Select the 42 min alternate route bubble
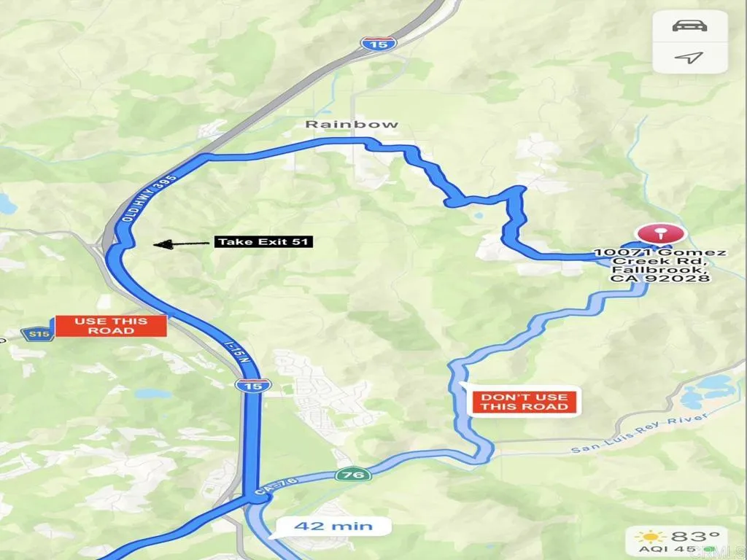 [x=333, y=526]
